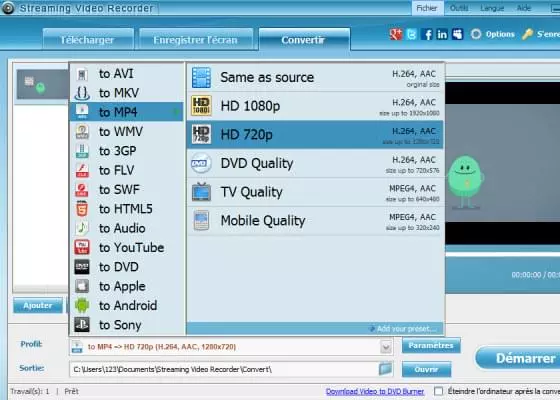Click the DVD Quality disc icon
The image size is (560, 400).
201,163
